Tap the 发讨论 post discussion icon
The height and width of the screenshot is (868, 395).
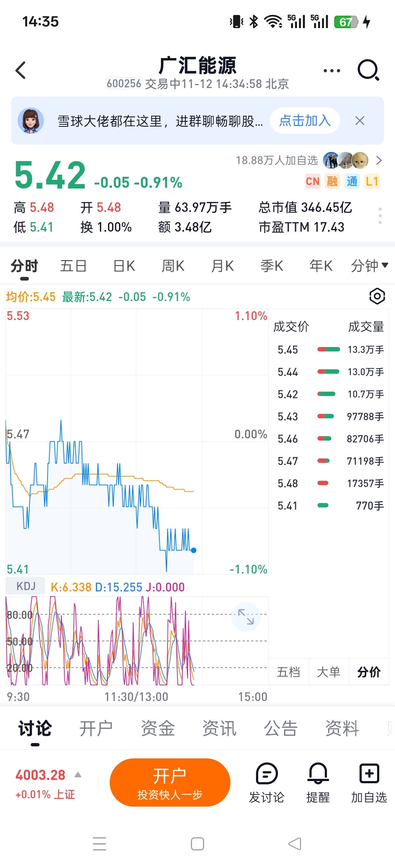point(267,783)
